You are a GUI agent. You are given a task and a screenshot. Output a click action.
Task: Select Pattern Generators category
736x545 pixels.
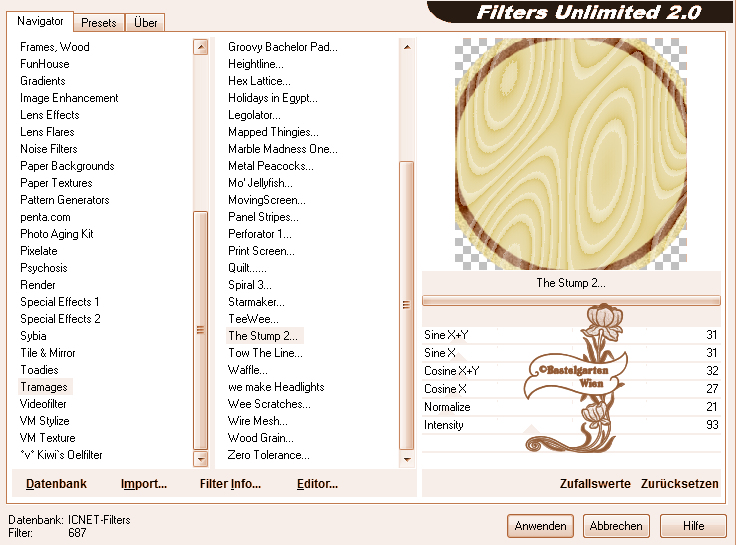point(65,200)
